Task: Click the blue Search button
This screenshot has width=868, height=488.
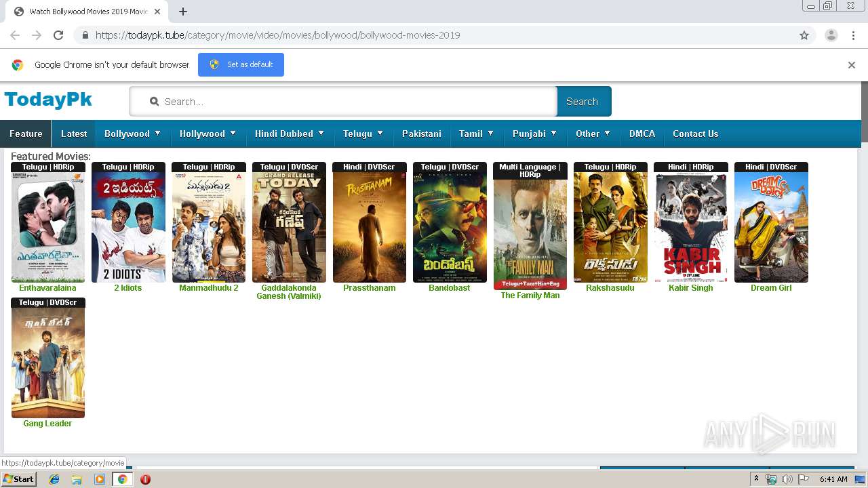Action: coord(584,101)
